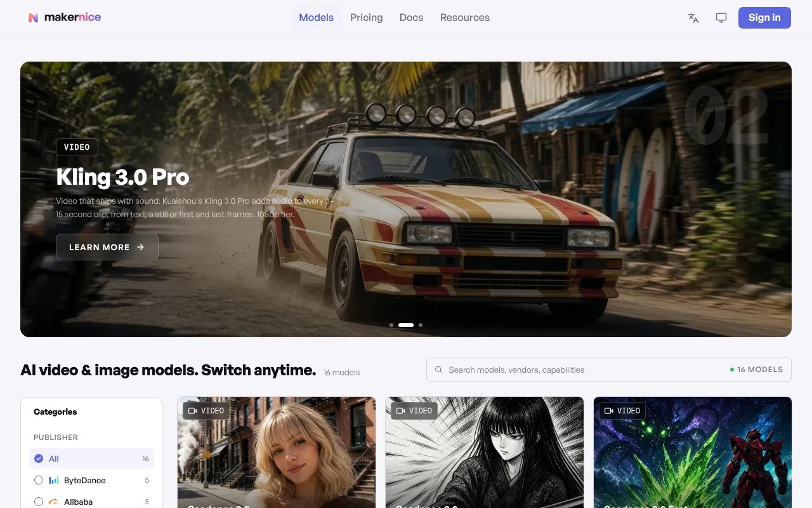Click the '16 MODELS' search status badge
Image resolution: width=812 pixels, height=508 pixels.
tap(756, 370)
